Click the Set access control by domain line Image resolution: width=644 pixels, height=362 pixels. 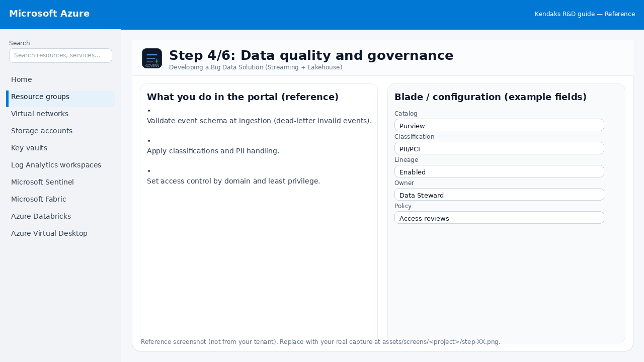[233, 181]
